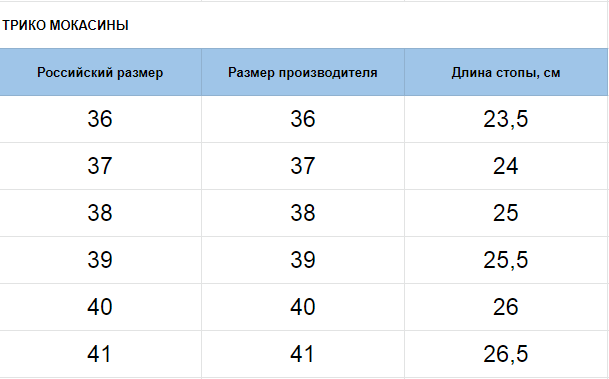This screenshot has width=609, height=379.
Task: Select foot length cell 26,5
Action: [x=506, y=354]
